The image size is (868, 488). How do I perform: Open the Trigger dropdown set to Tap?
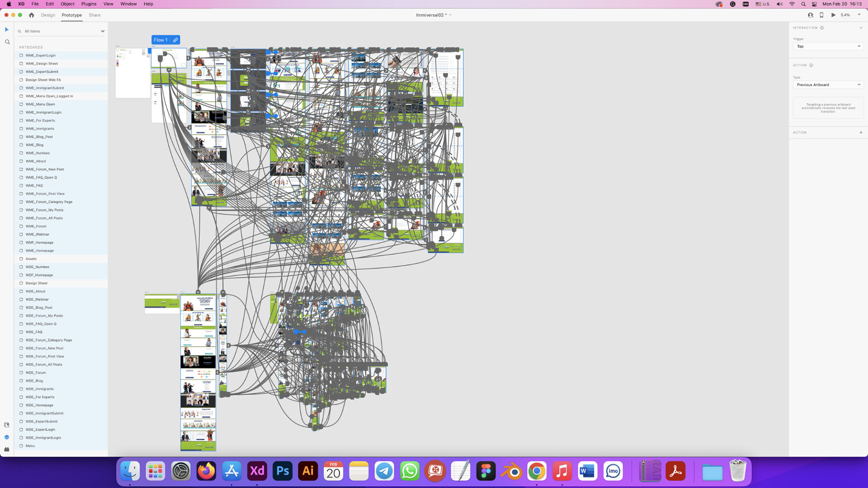(828, 46)
